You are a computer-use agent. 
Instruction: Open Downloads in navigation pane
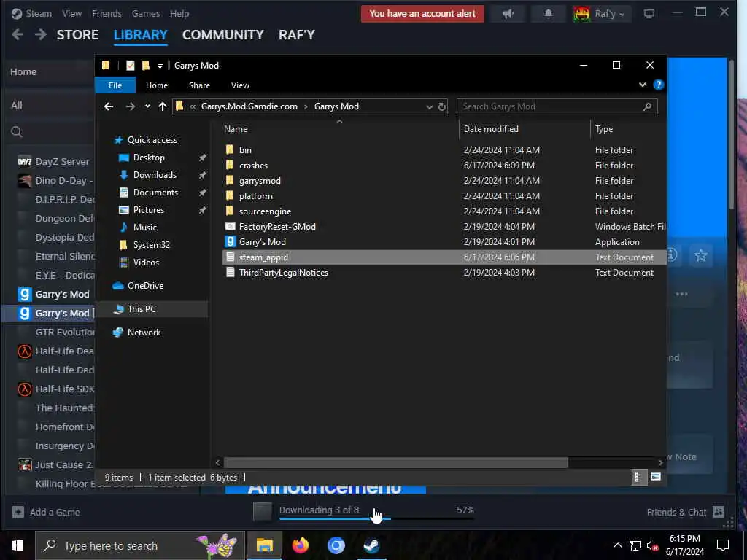click(155, 175)
